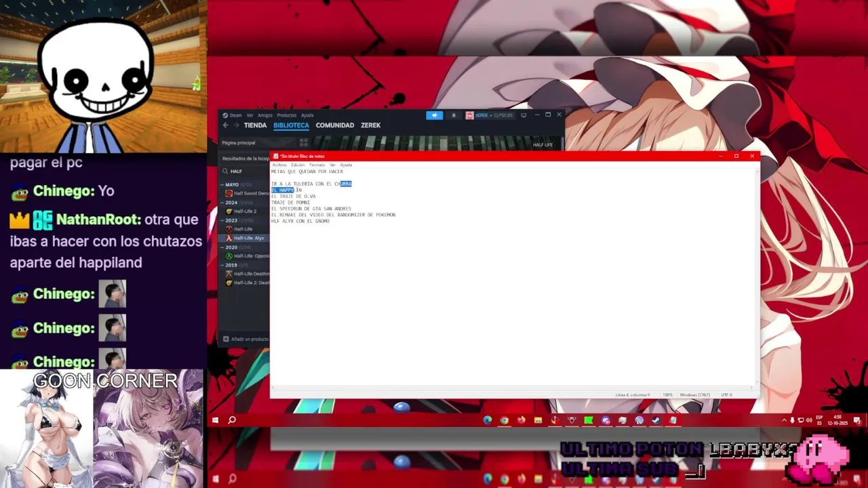Click the 100% zoom status entry in Notepad
This screenshot has height=488, width=868.
[x=668, y=394]
